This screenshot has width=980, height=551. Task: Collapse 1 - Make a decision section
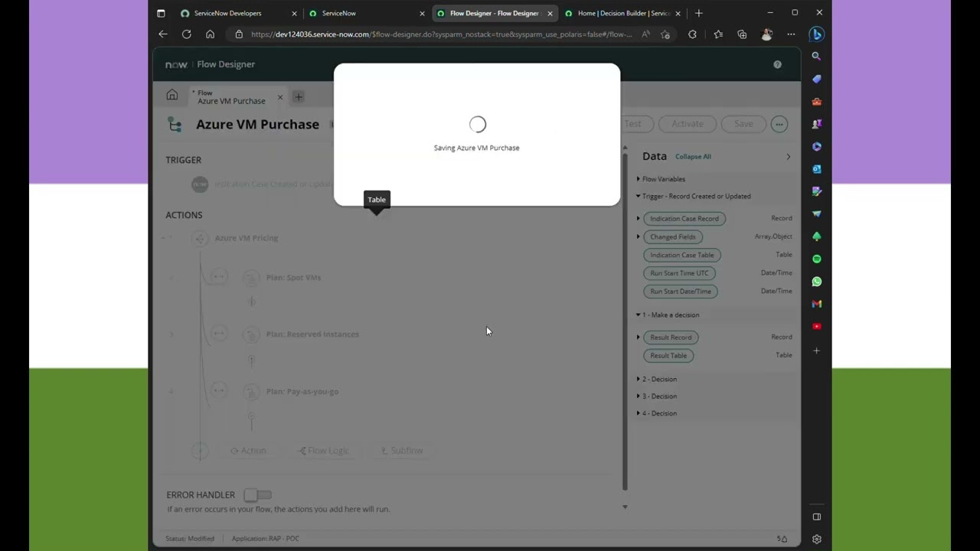pos(639,315)
